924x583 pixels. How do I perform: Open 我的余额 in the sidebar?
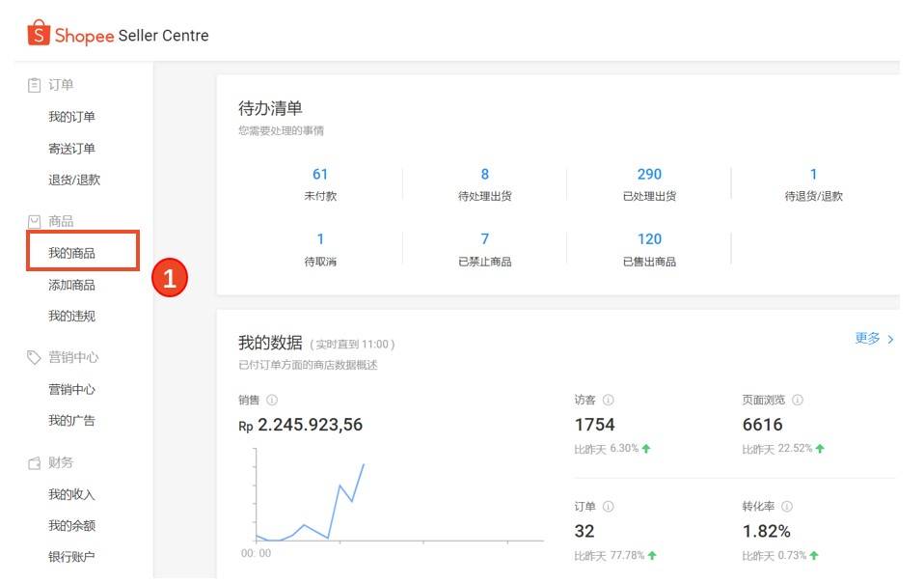[72, 526]
